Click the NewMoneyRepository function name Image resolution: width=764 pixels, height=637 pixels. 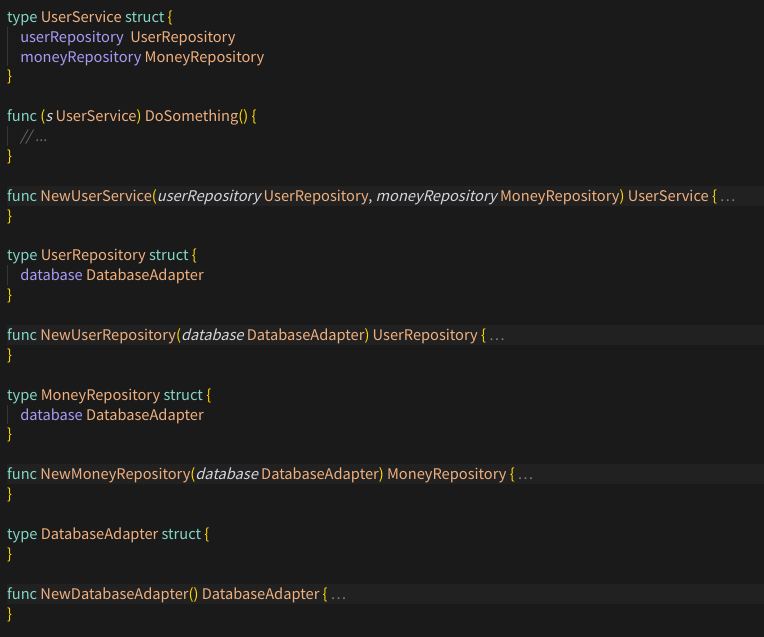pos(115,474)
